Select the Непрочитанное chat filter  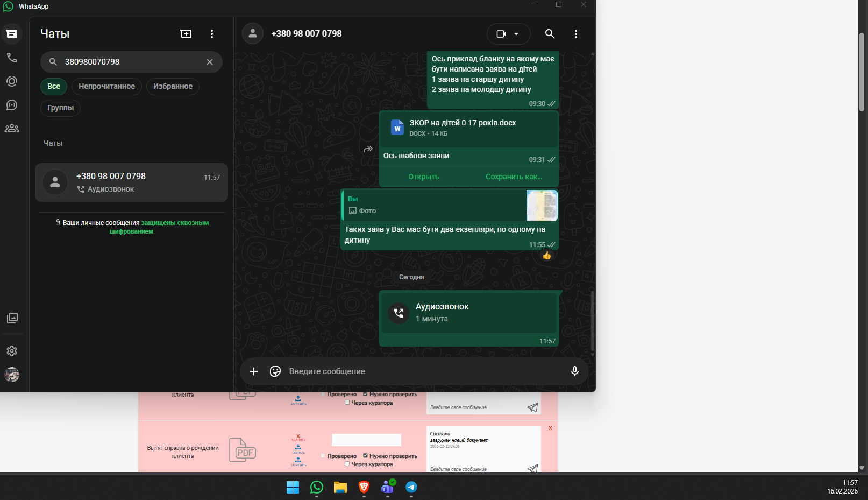pos(106,86)
